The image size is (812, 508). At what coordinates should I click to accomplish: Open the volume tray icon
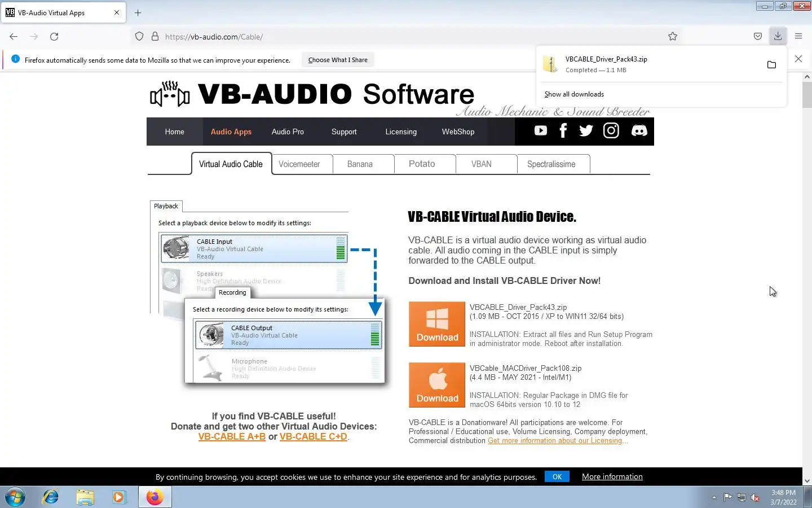[755, 497]
